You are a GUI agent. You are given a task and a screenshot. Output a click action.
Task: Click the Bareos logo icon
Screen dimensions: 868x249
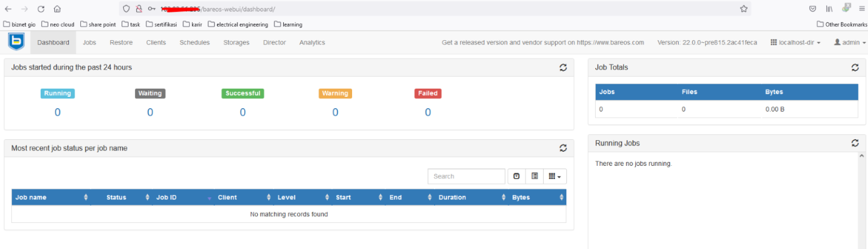coord(16,42)
